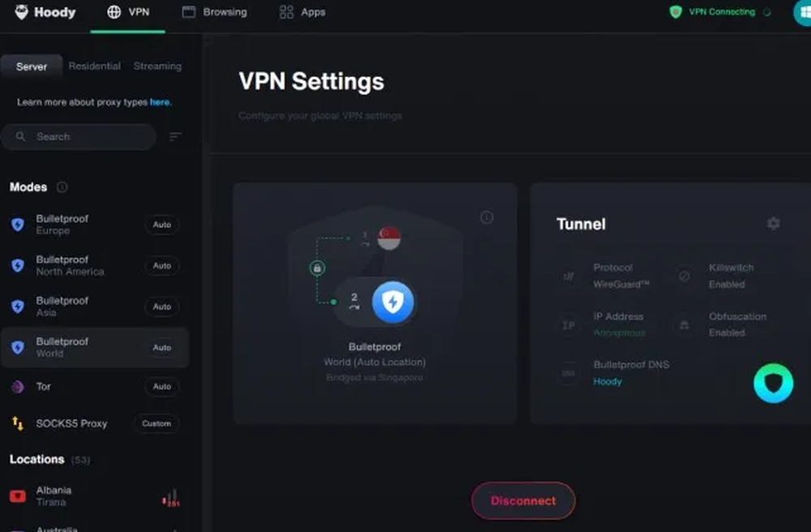Click Auto button for Bulletproof Asia
The width and height of the screenshot is (811, 532).
pyautogui.click(x=162, y=307)
